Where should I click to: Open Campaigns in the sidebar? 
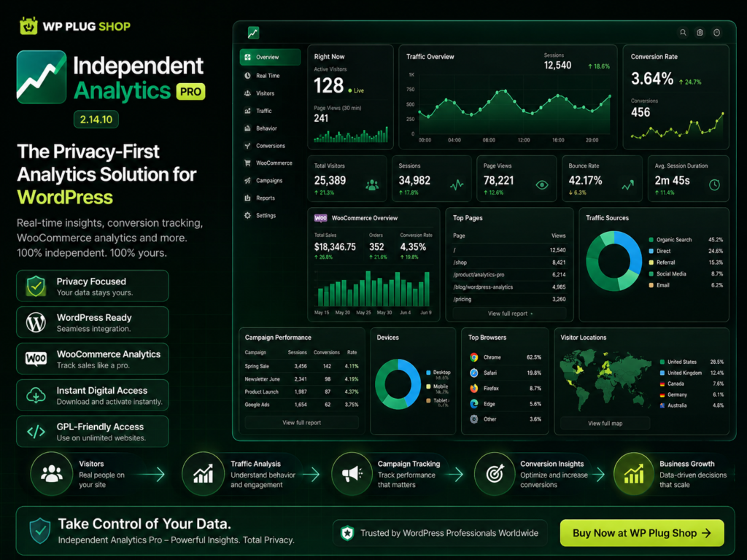pos(270,181)
